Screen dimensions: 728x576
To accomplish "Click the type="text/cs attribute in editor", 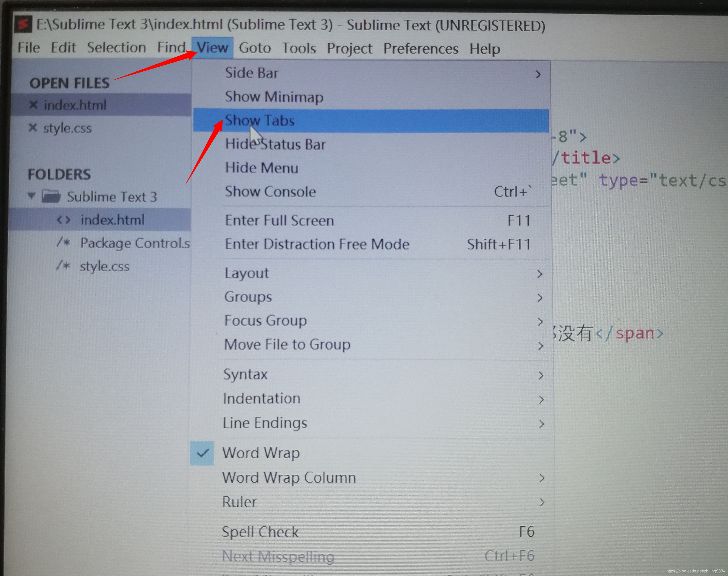I will point(662,181).
